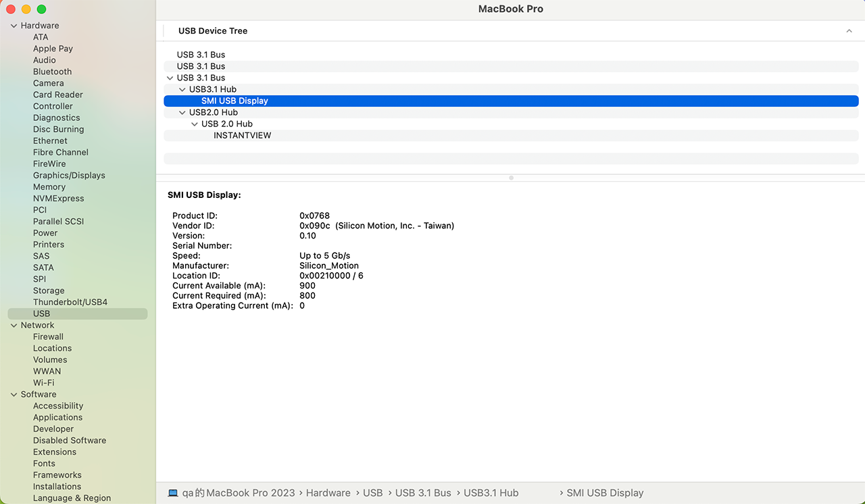Click the USB Device Tree column header

pos(213,31)
